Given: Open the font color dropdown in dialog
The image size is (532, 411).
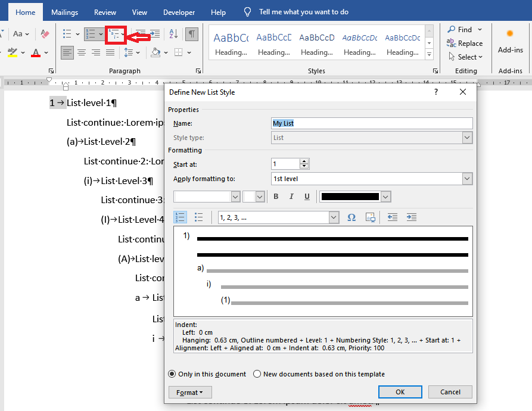Looking at the screenshot, I should pos(385,197).
